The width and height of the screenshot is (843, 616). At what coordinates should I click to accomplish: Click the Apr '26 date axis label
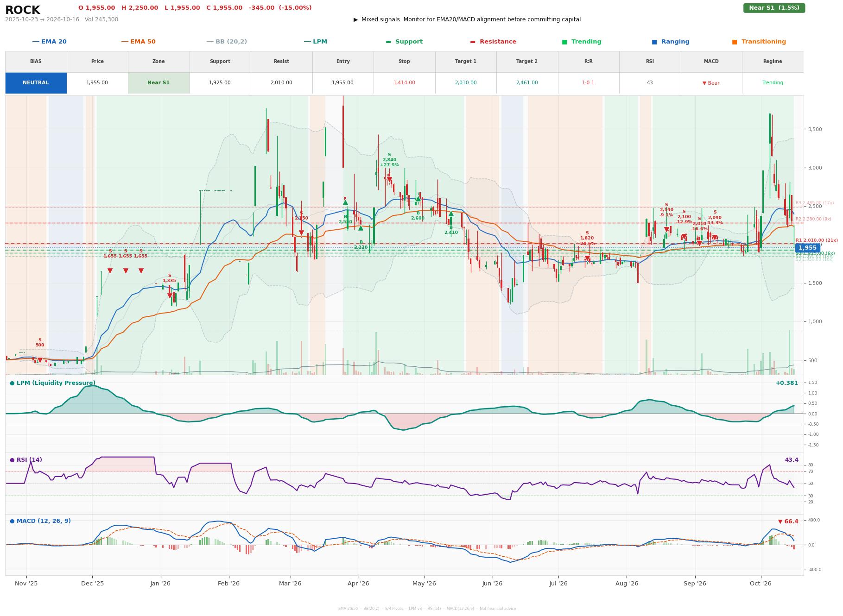pos(358,584)
